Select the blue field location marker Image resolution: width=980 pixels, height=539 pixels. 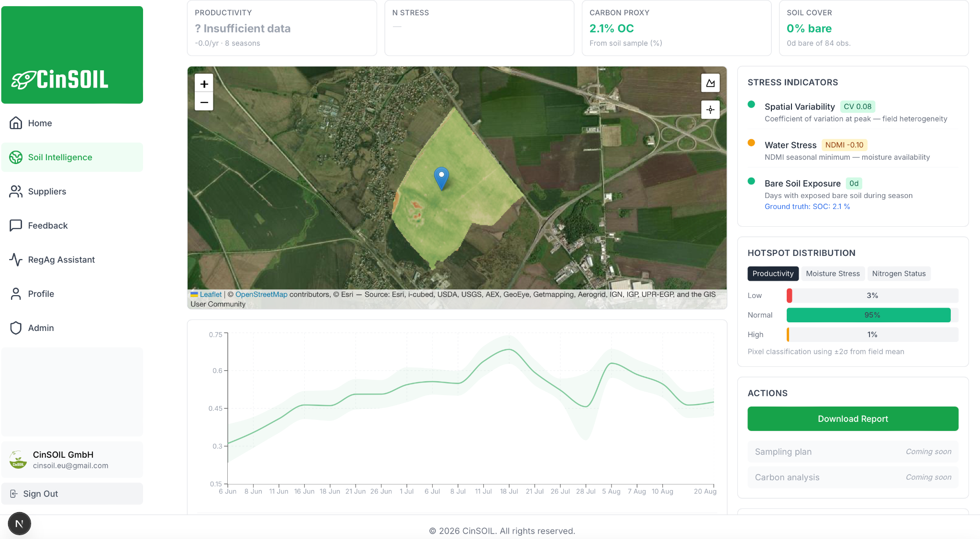441,178
